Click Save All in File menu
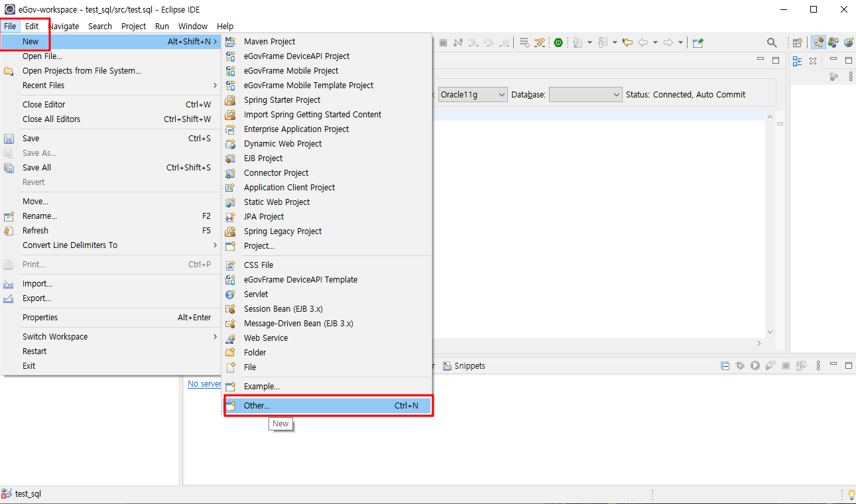Image resolution: width=856 pixels, height=504 pixels. pyautogui.click(x=111, y=167)
